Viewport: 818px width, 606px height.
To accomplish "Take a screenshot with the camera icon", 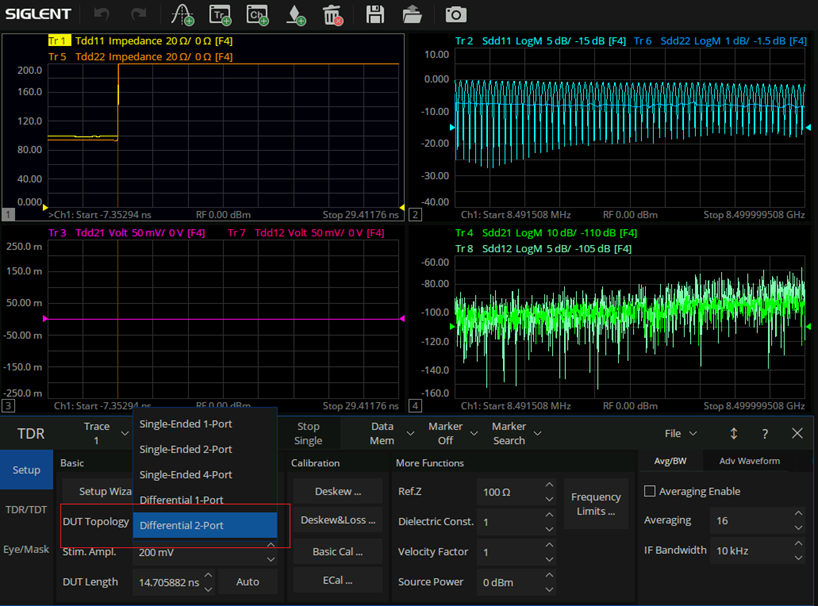I will [456, 15].
